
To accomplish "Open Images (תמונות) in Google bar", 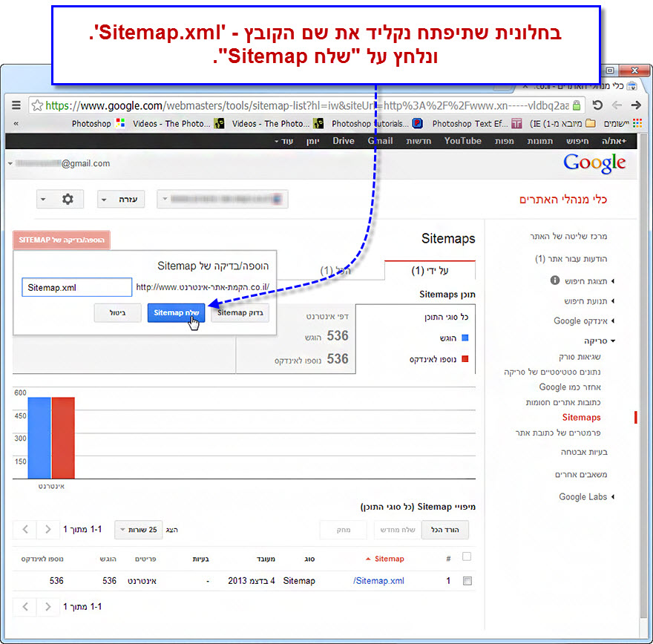I will coord(539,141).
